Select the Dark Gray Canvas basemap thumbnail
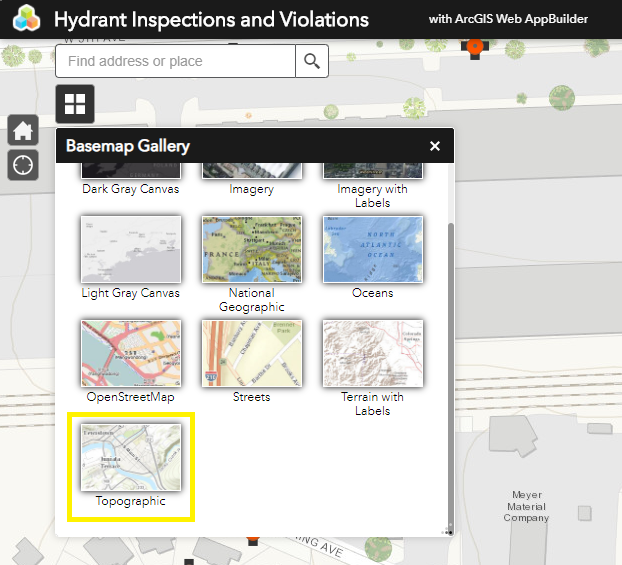The image size is (622, 565). click(x=131, y=171)
